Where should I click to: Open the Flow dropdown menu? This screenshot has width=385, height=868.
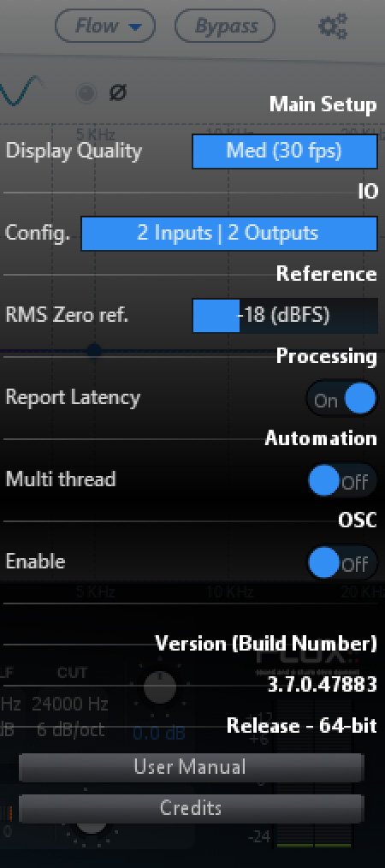pos(105,26)
